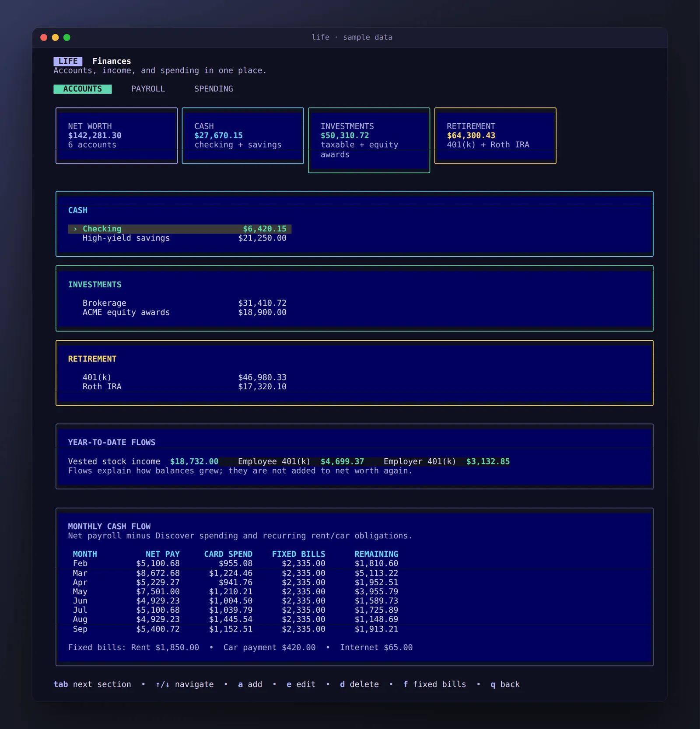
Task: Click Jul card spend $1,039.79
Action: click(231, 610)
